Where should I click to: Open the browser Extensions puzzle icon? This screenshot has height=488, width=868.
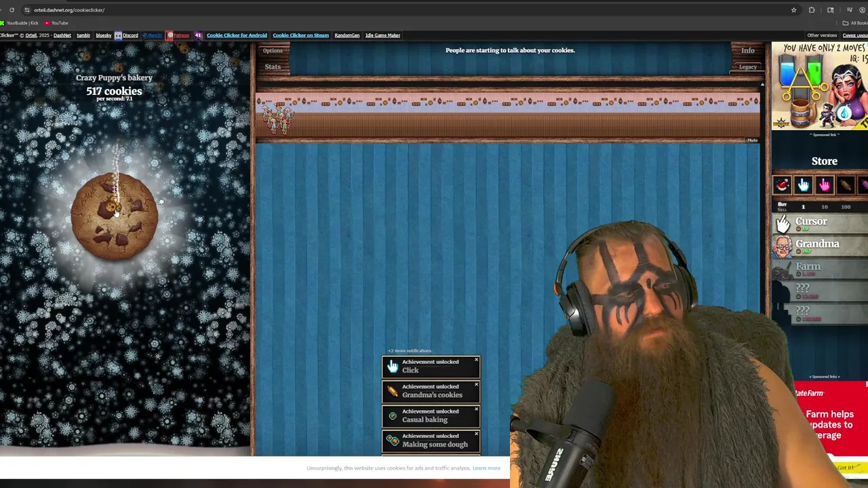[x=812, y=10]
